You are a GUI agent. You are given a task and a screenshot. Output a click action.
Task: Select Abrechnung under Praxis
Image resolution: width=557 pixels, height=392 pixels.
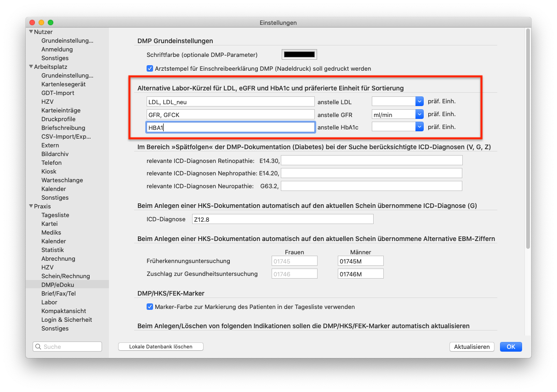tap(58, 259)
